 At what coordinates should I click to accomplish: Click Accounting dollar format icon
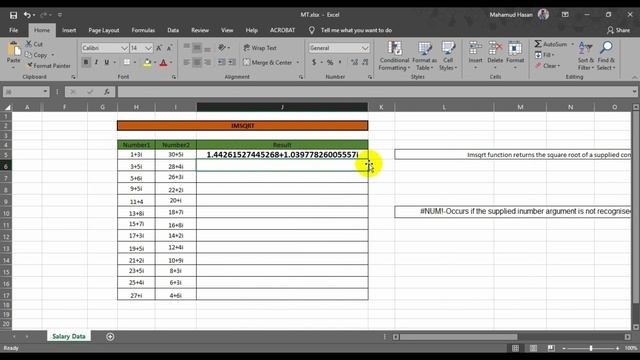click(314, 62)
